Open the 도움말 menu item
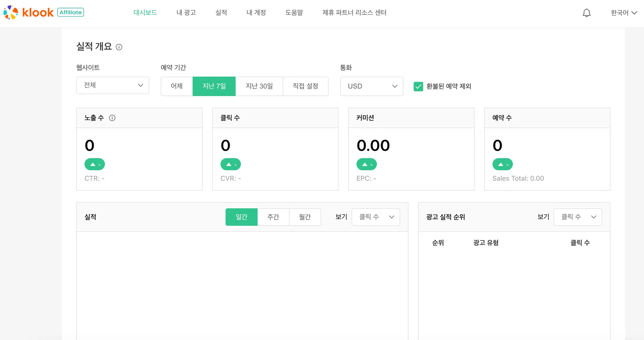Image resolution: width=644 pixels, height=340 pixels. coord(294,13)
